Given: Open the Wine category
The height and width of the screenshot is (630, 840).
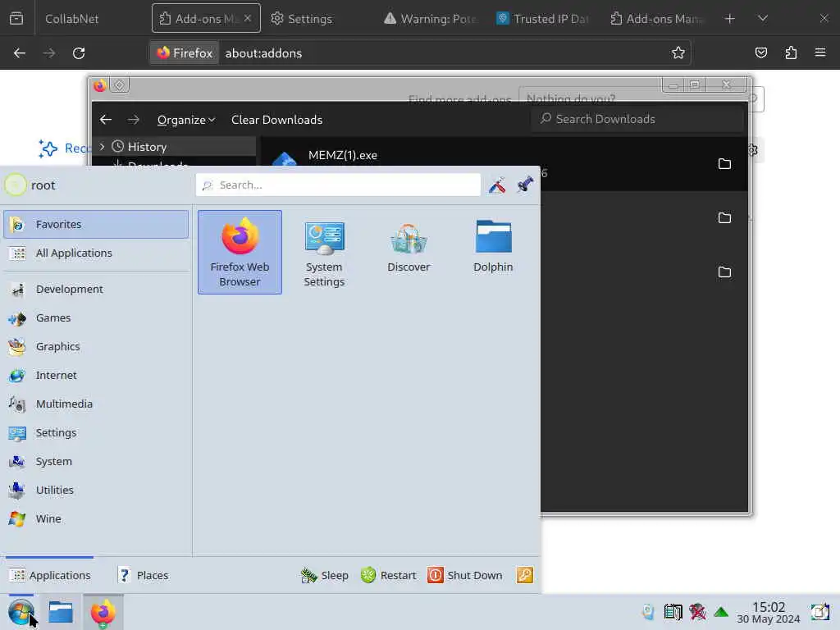Looking at the screenshot, I should click(96, 518).
